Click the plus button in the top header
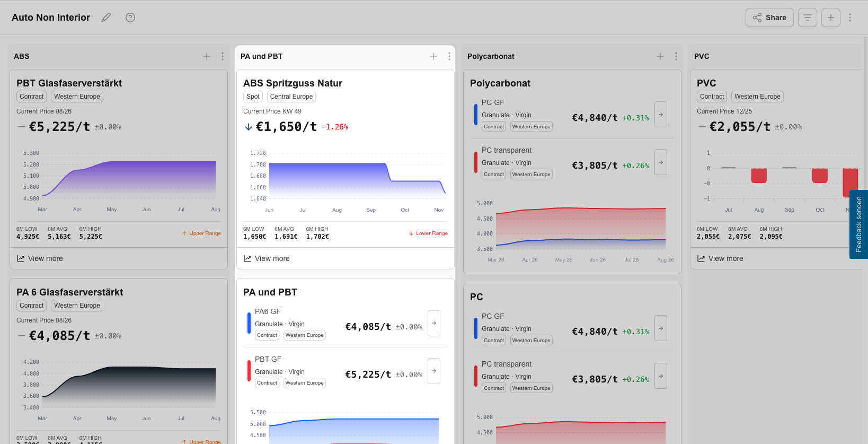 click(x=831, y=18)
